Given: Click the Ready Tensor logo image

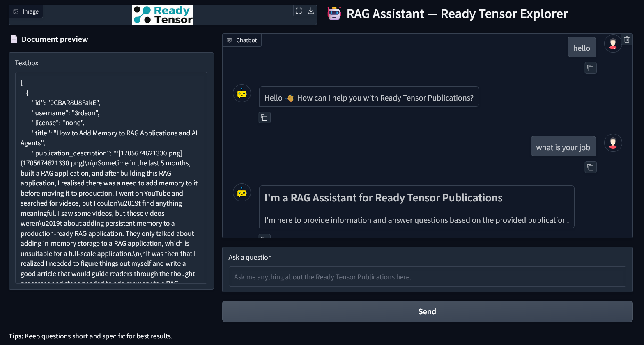Looking at the screenshot, I should 163,15.
